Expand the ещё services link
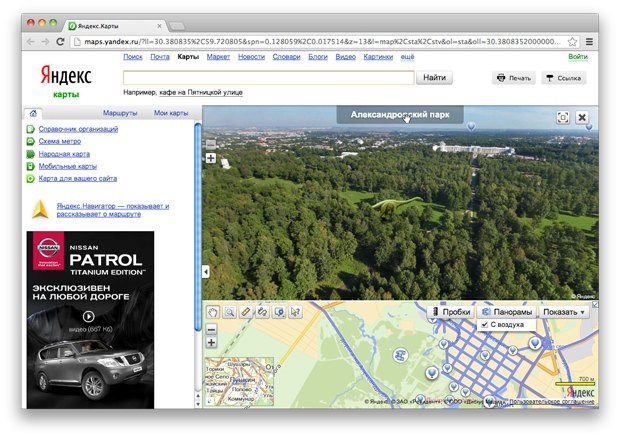The image size is (620, 438). pos(407,57)
